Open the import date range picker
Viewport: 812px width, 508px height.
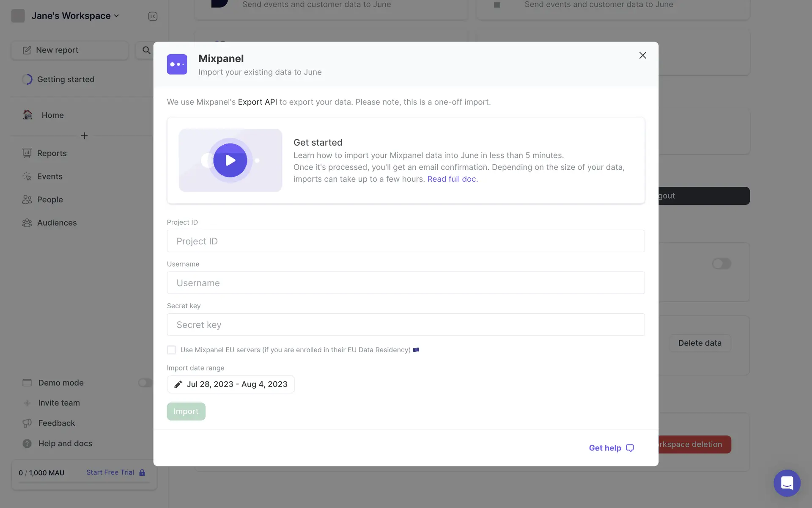click(x=237, y=384)
